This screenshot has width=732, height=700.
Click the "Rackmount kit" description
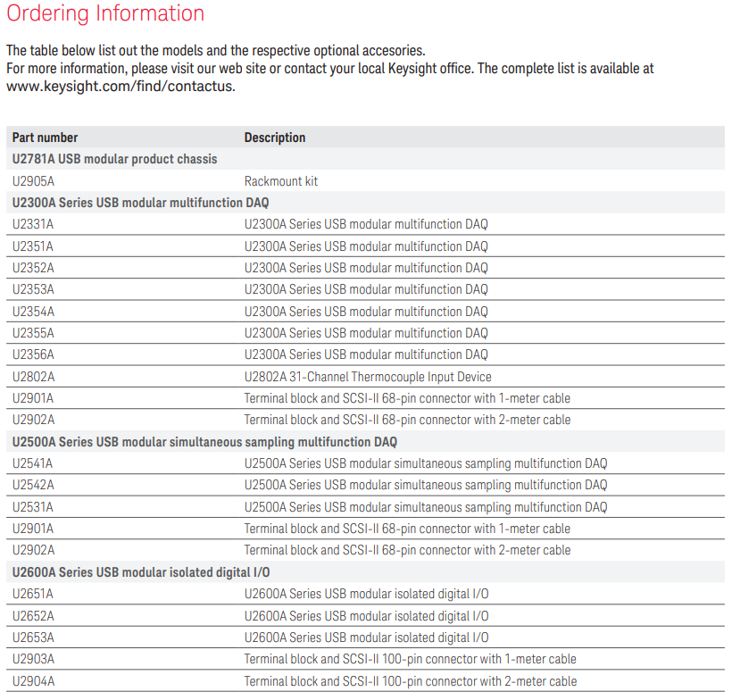[281, 181]
